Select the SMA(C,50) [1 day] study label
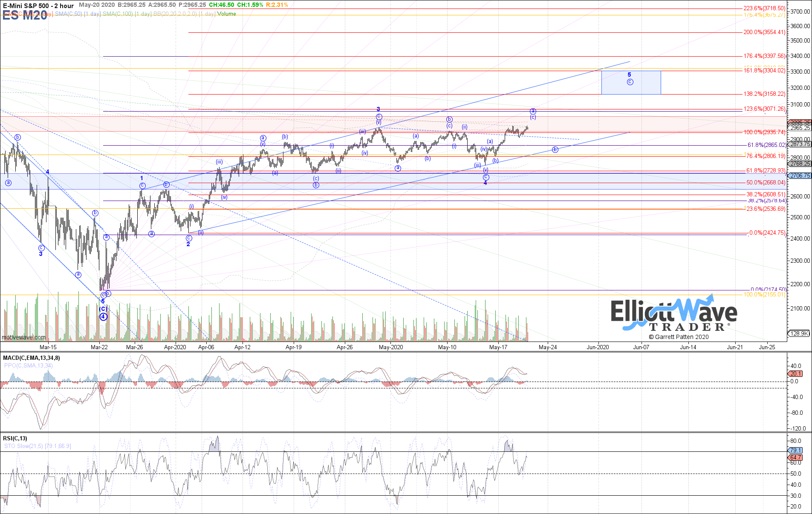The width and height of the screenshot is (812, 514). click(78, 14)
